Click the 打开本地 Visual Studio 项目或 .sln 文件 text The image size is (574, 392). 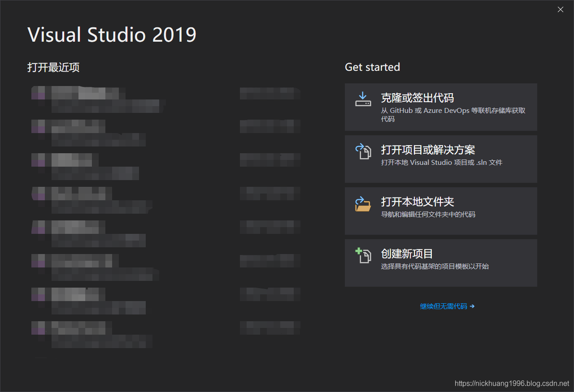pos(442,163)
